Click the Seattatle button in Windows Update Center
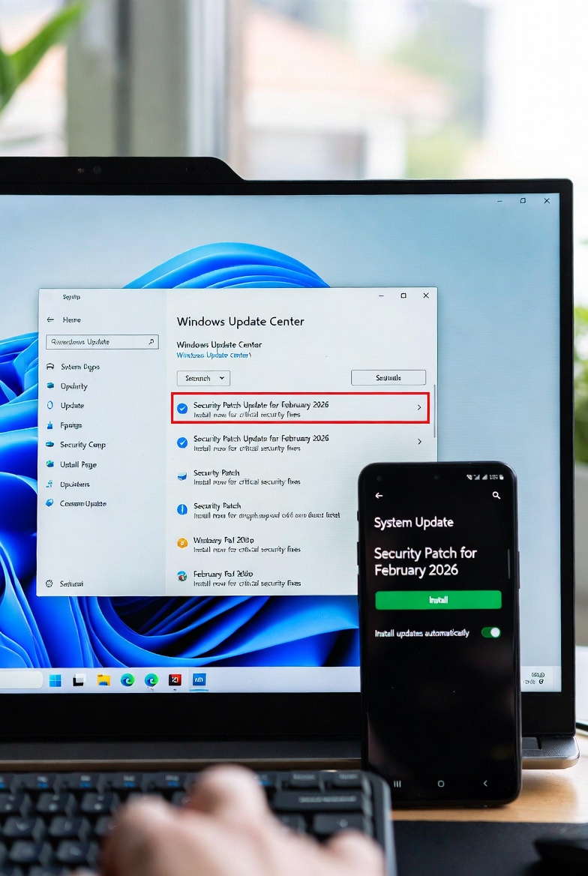This screenshot has width=588, height=876. (388, 378)
